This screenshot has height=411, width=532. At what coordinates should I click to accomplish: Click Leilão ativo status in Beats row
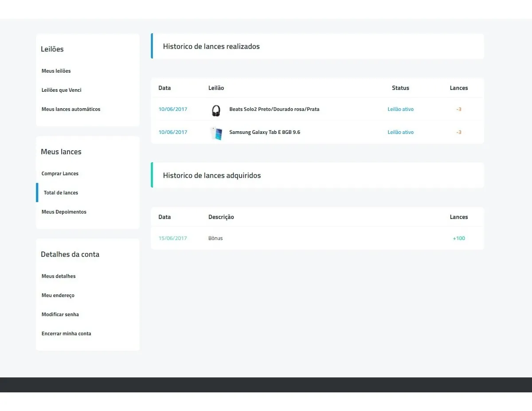[400, 109]
